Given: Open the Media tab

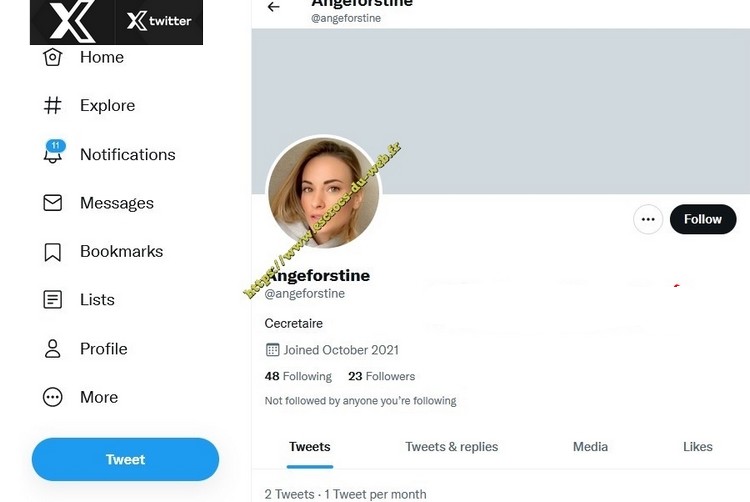Looking at the screenshot, I should point(590,447).
